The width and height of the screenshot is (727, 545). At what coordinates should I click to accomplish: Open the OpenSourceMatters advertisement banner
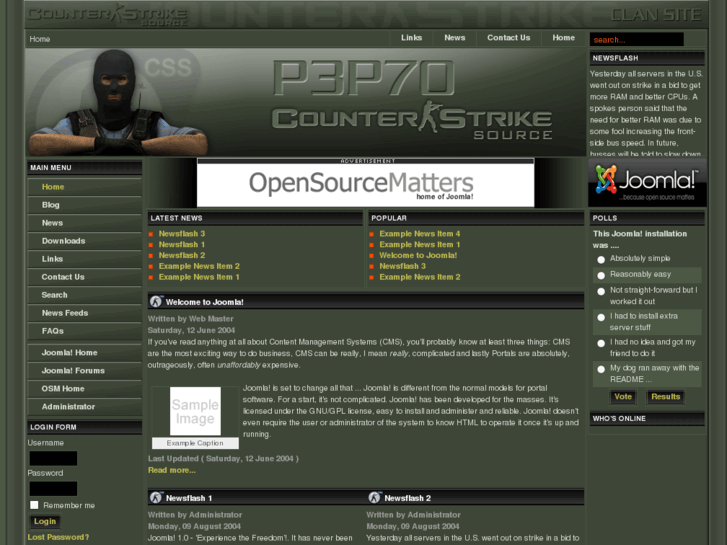[365, 183]
